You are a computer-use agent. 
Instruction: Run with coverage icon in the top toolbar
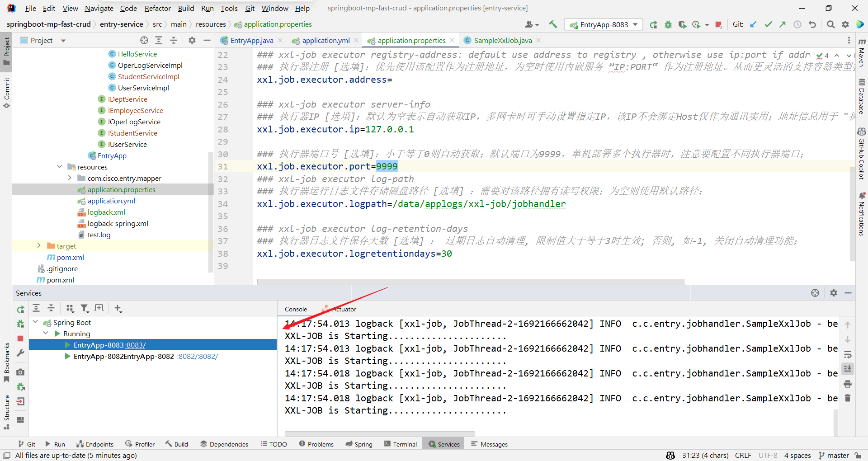pos(682,24)
